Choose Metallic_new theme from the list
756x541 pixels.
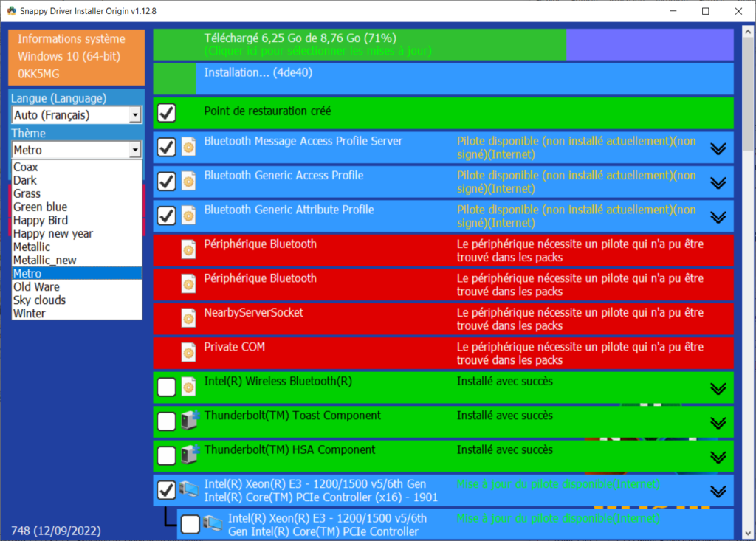click(x=77, y=261)
